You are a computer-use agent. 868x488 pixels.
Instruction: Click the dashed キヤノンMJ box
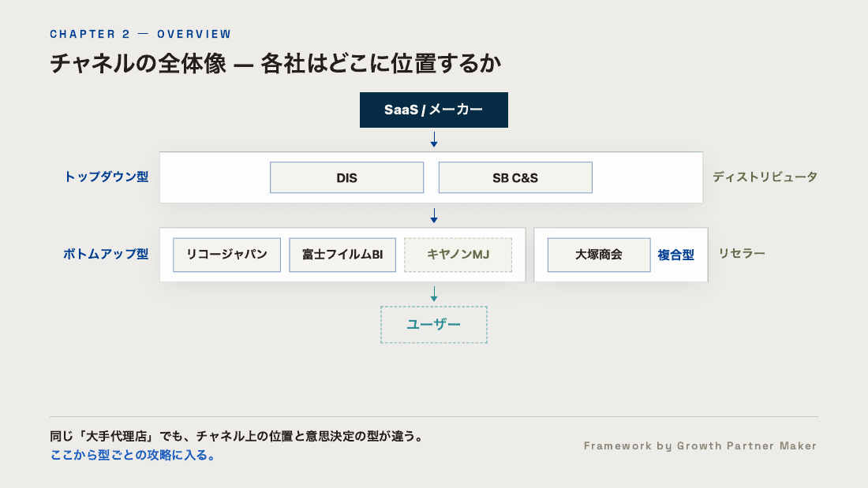click(458, 255)
